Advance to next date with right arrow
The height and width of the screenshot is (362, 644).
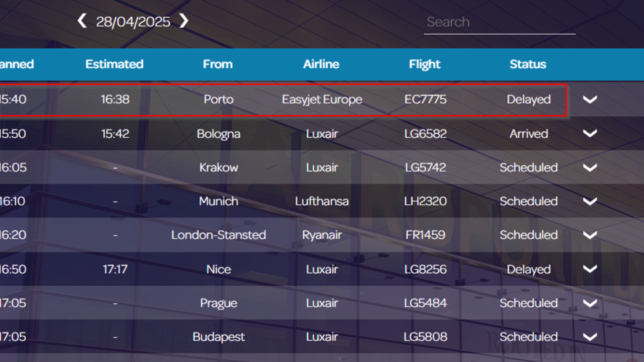[x=184, y=21]
